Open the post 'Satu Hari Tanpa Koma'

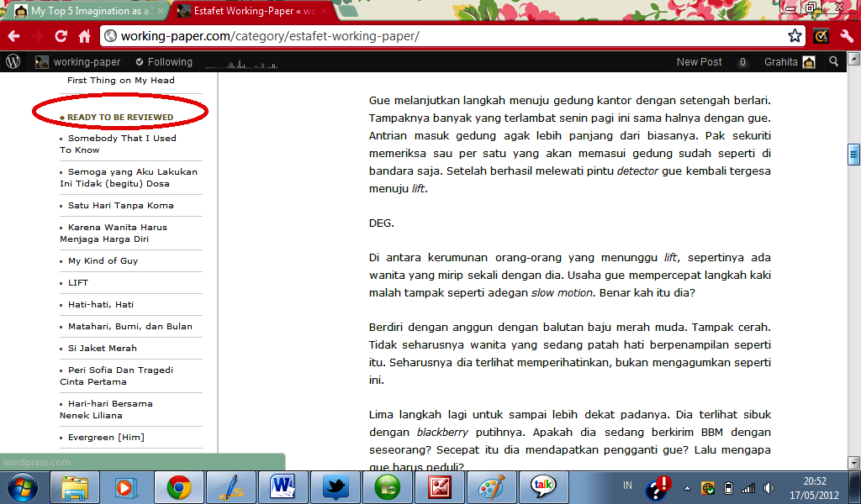(x=120, y=205)
